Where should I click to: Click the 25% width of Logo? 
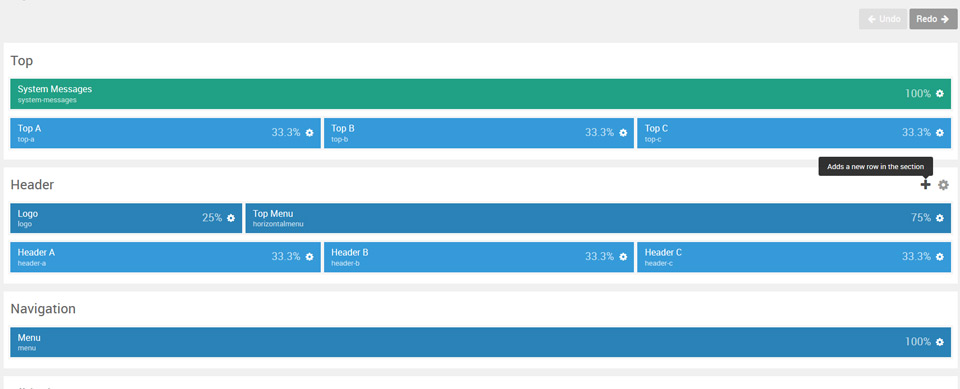click(x=212, y=217)
